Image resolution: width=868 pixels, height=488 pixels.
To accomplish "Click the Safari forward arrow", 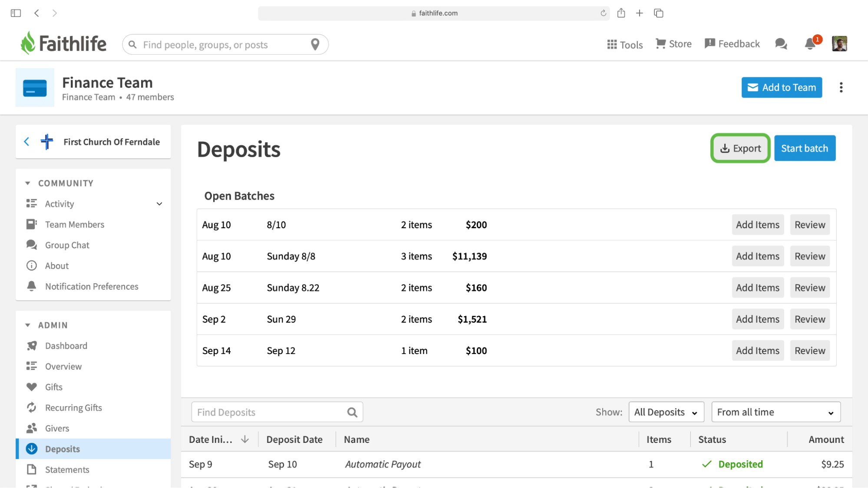I will 54,13.
